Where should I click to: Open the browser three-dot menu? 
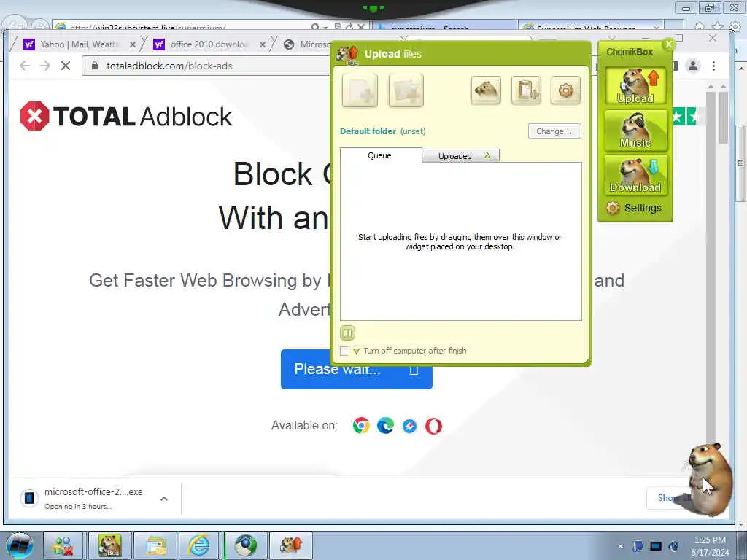coord(713,66)
